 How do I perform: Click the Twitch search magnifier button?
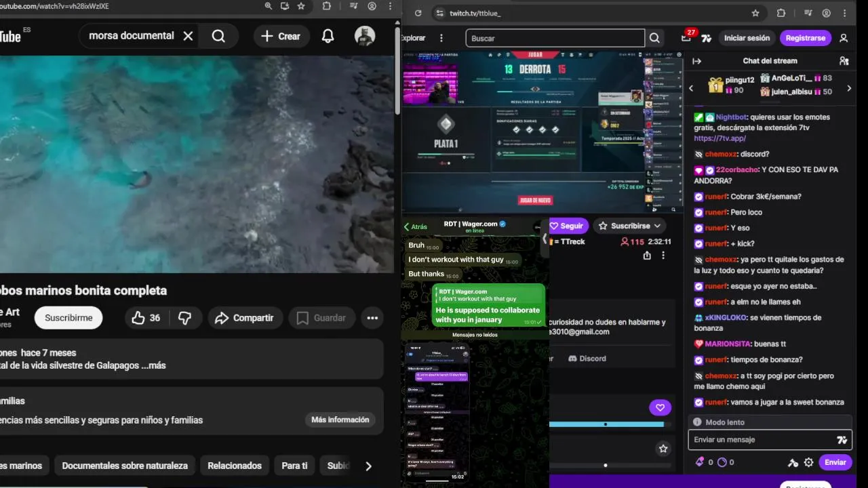click(x=654, y=38)
